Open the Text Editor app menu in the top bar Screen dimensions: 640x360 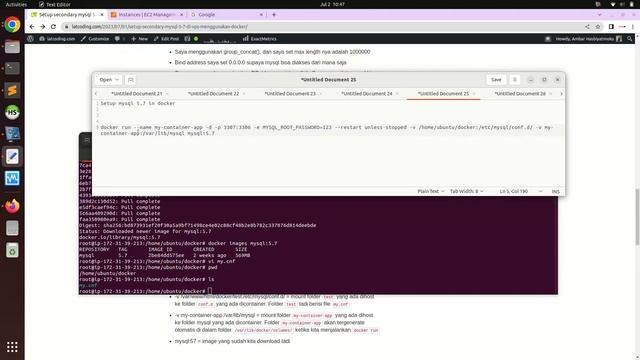(x=55, y=4)
